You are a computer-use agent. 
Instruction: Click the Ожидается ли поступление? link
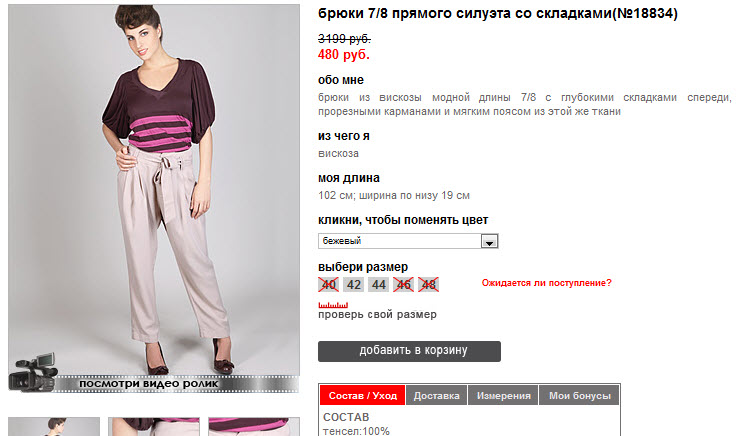pos(546,283)
